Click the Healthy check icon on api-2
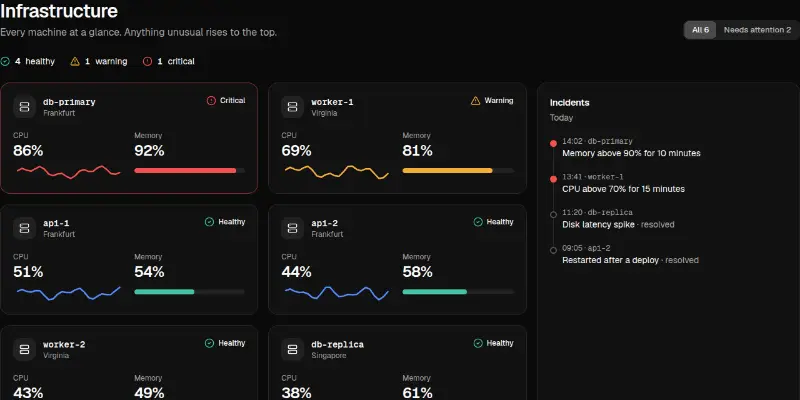Viewport: 800px width, 400px height. pyautogui.click(x=478, y=222)
